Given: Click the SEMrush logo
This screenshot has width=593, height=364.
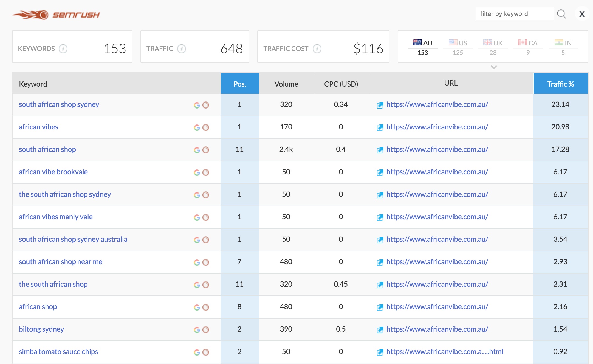Looking at the screenshot, I should [56, 15].
